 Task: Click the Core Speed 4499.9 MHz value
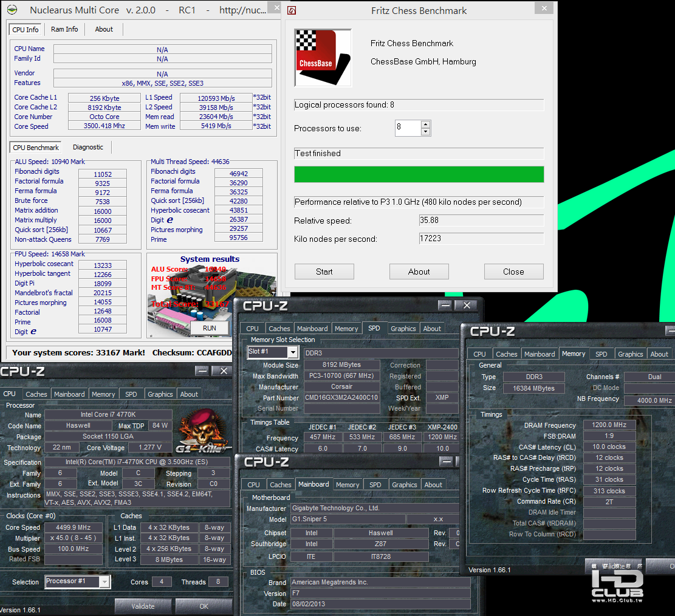click(x=73, y=527)
